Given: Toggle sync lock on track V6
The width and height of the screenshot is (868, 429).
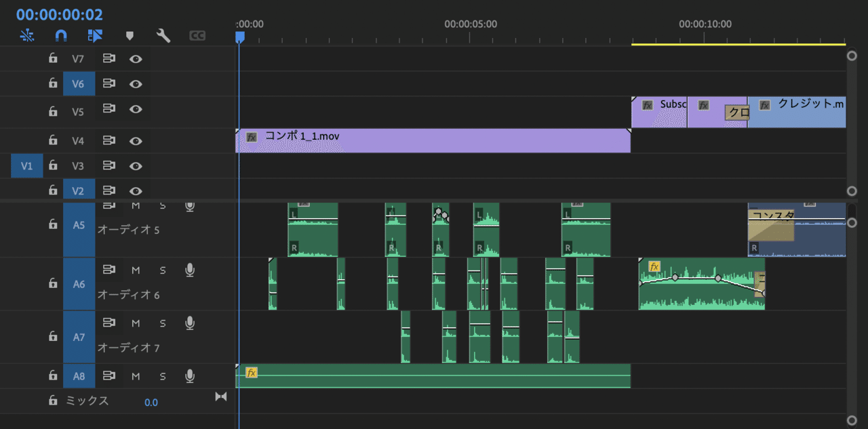Looking at the screenshot, I should [108, 83].
